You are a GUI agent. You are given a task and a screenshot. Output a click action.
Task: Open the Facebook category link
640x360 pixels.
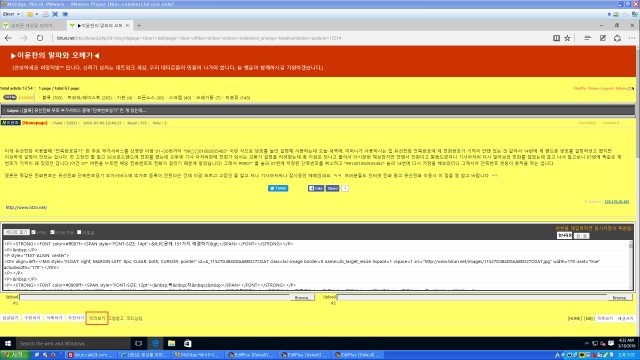tap(89, 98)
